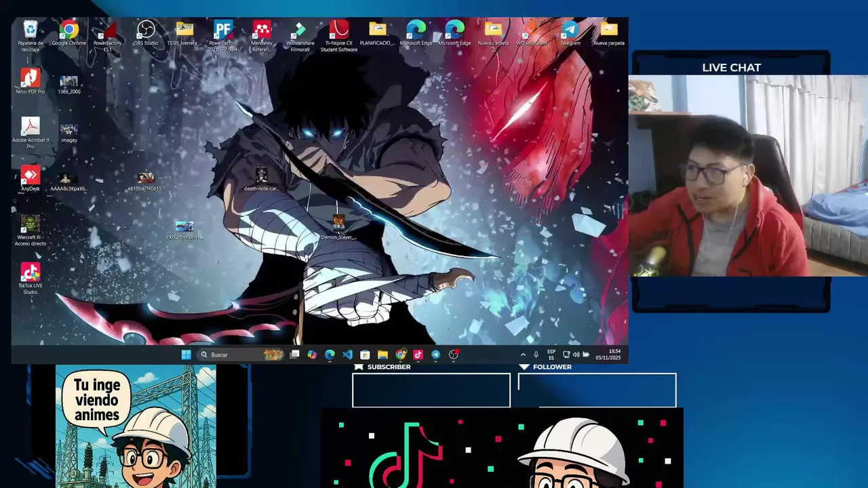Select the Mendeley Reference desktop shortcut
The width and height of the screenshot is (868, 488).
[x=262, y=36]
